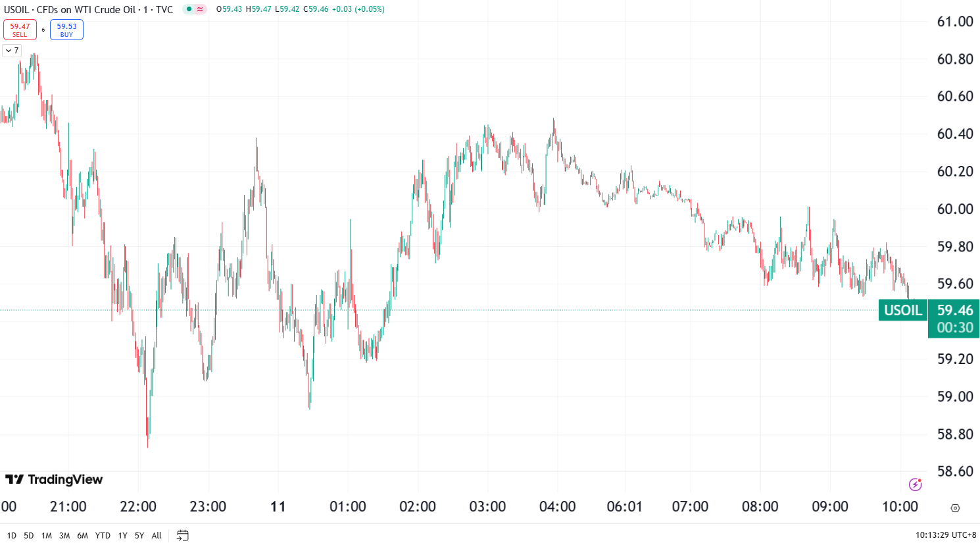Image resolution: width=980 pixels, height=547 pixels.
Task: Toggle the All time range option
Action: [x=156, y=536]
